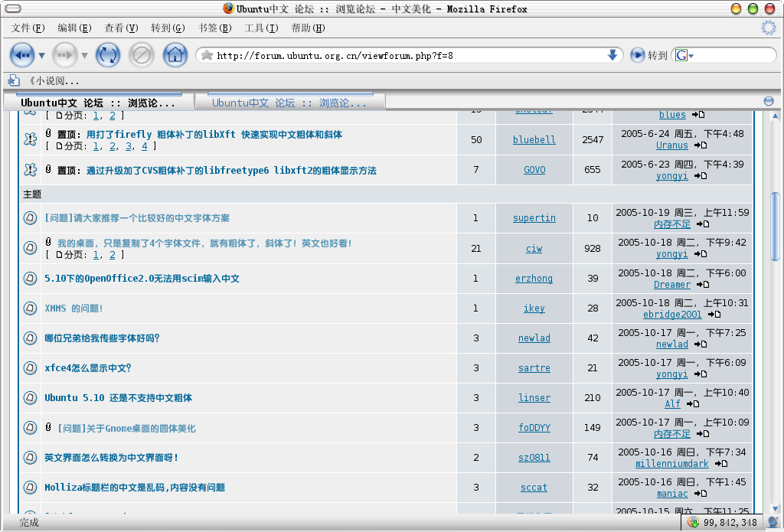
Task: Click the sticky topic icon beside the firefly libXft thread
Action: point(30,139)
